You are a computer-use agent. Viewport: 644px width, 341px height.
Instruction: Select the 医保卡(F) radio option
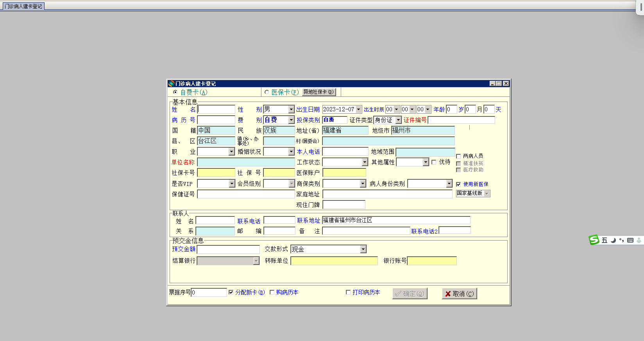(267, 92)
